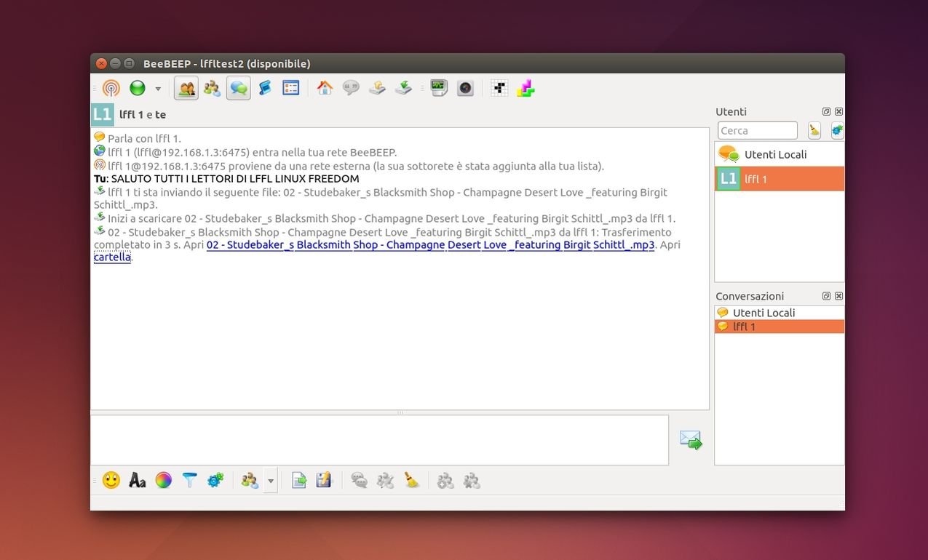Image resolution: width=928 pixels, height=560 pixels.
Task: Float the Utenti panel with undock button
Action: 826,112
